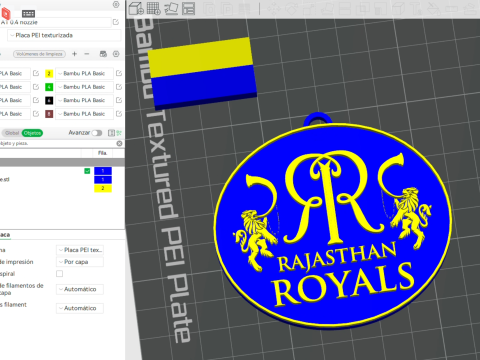Click the Arrange all objects icon
This screenshot has width=480, height=360.
tap(189, 8)
